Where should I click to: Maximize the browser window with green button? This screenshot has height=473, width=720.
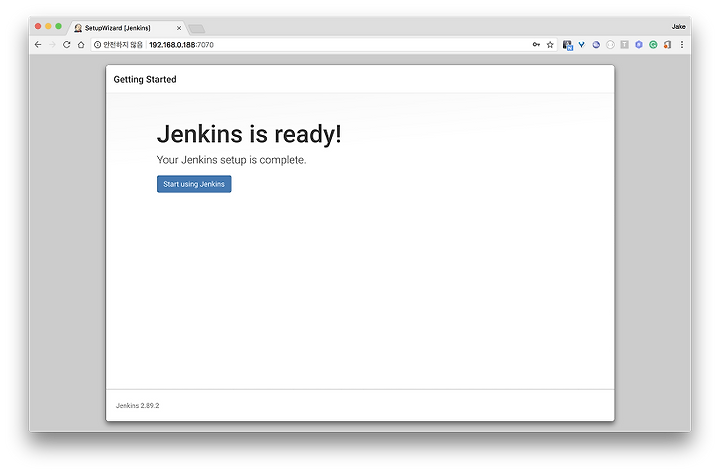[58, 26]
